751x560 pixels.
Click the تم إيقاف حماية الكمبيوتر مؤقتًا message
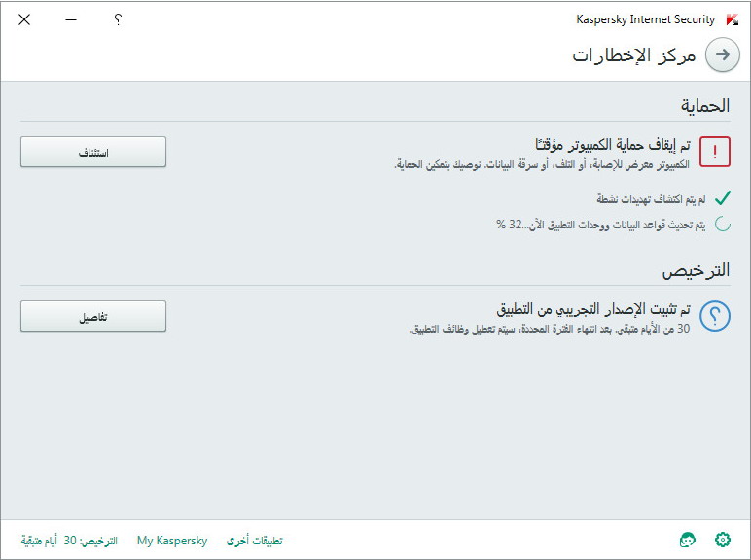613,144
